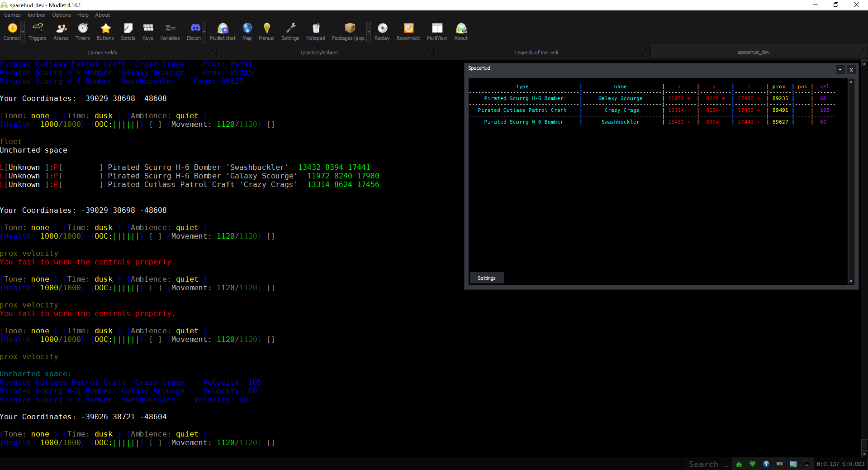This screenshot has width=868, height=470.
Task: Open the Timers editor
Action: [x=82, y=31]
